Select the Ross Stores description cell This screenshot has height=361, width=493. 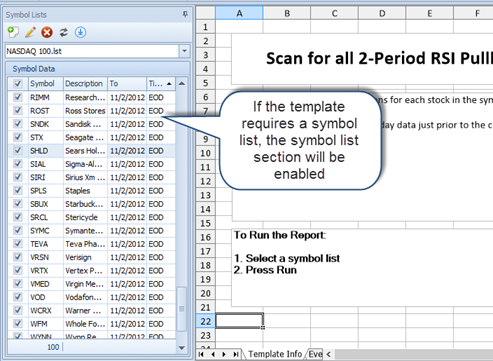(x=85, y=111)
